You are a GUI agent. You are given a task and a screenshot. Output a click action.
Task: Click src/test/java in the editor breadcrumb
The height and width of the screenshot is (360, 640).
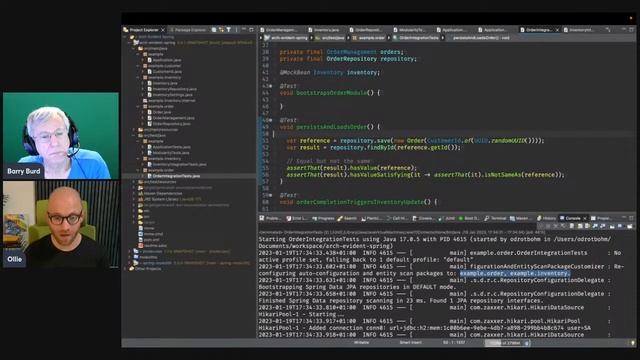(x=330, y=38)
